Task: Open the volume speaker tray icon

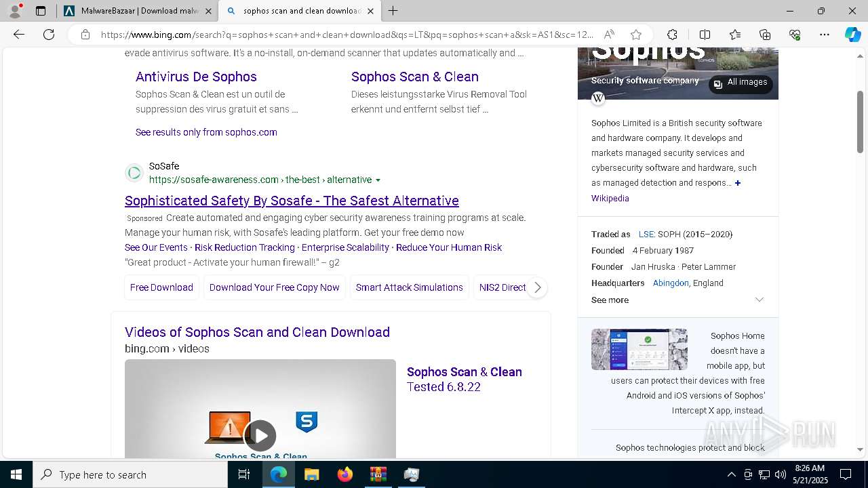Action: [x=781, y=474]
